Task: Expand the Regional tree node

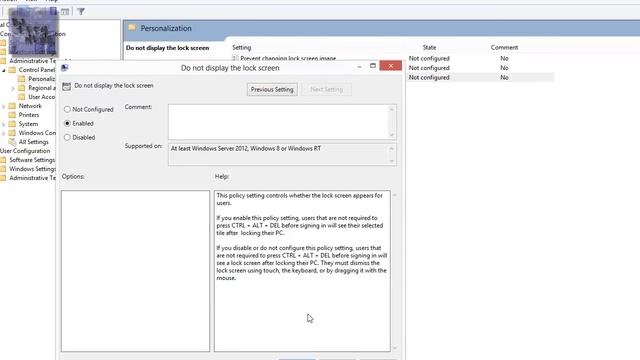Action: (13, 88)
